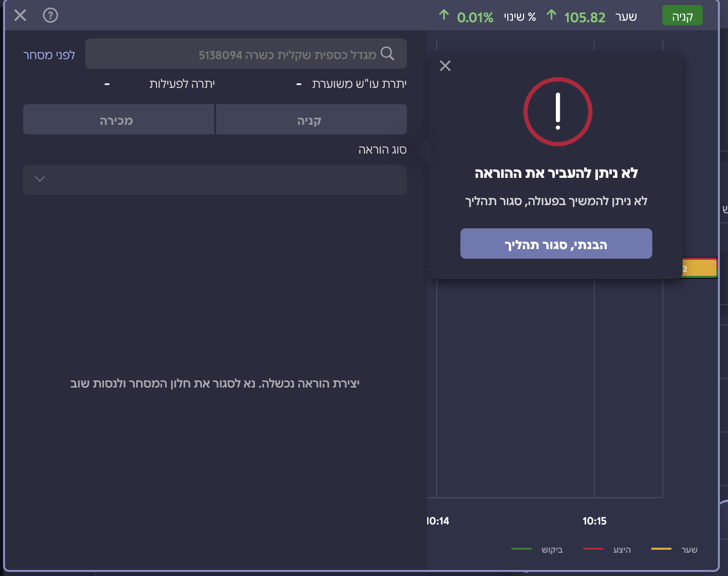Open the לפני מסחר link
The image size is (728, 576).
coord(49,54)
